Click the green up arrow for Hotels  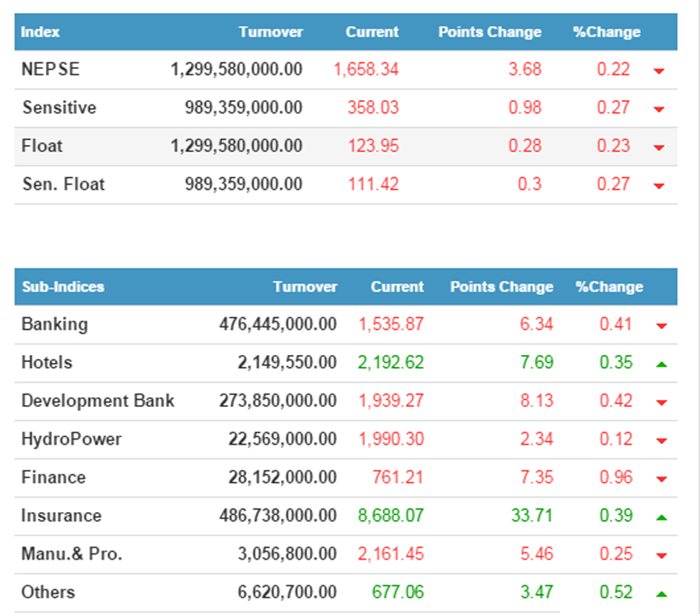tap(660, 364)
